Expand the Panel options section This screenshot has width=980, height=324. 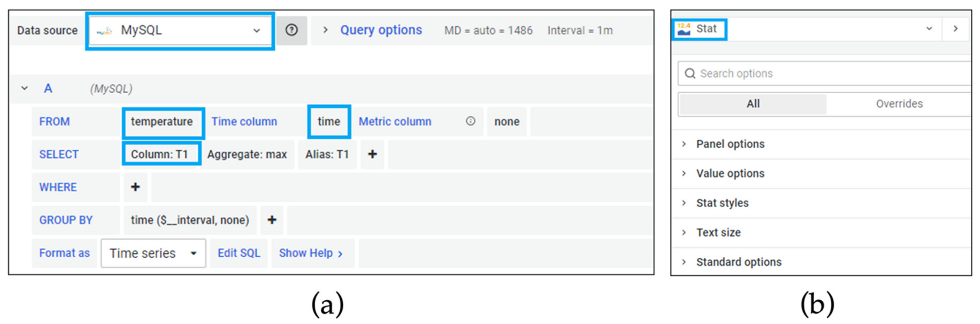click(730, 144)
